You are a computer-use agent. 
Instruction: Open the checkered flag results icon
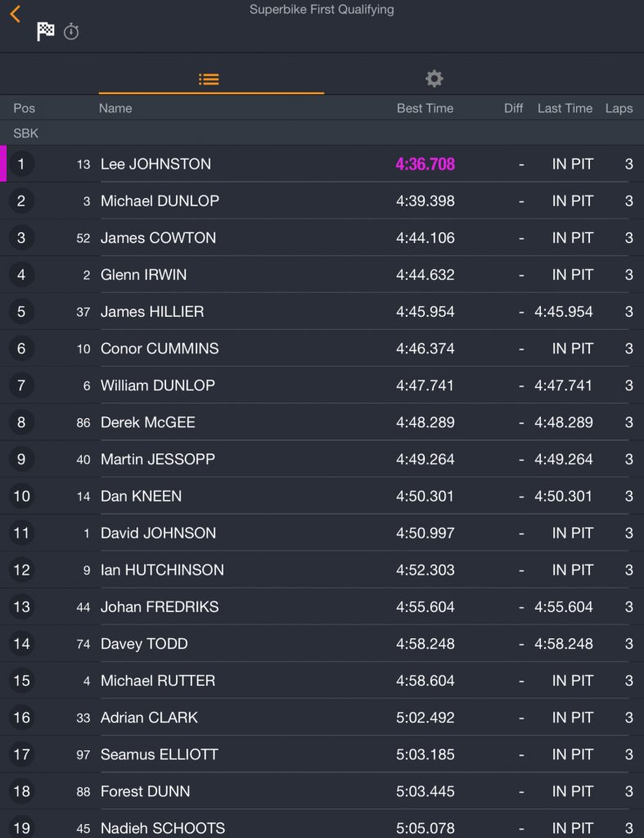[x=46, y=32]
